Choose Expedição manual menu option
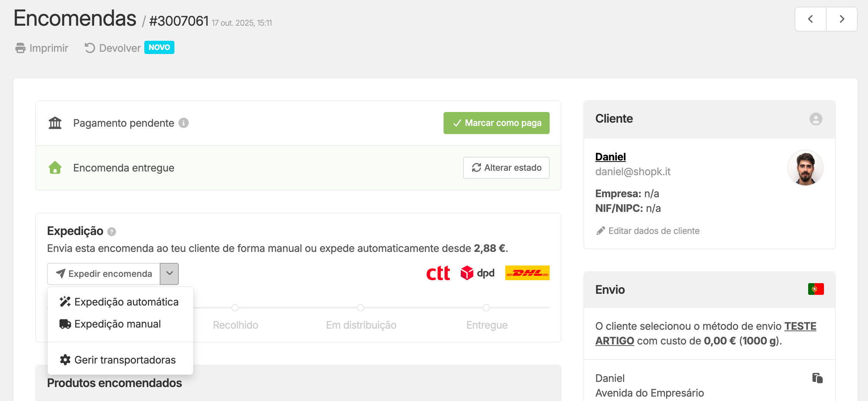Screen dimensions: 868x401 coord(117,324)
